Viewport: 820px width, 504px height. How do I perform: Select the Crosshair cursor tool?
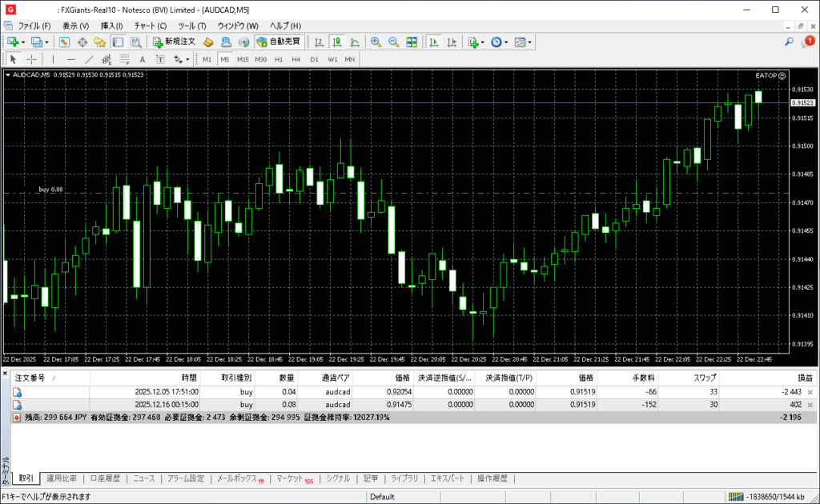click(x=32, y=59)
